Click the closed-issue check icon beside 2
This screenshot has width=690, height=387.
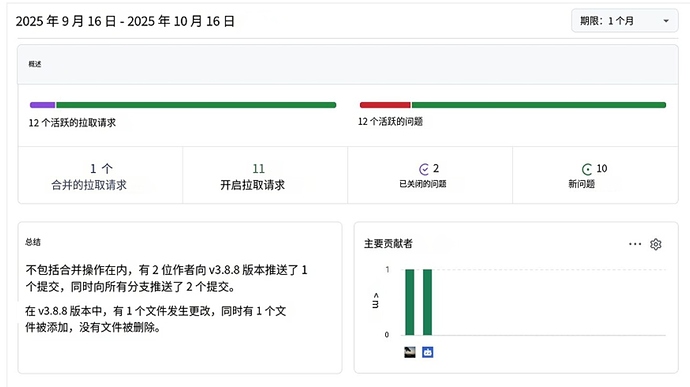[424, 169]
